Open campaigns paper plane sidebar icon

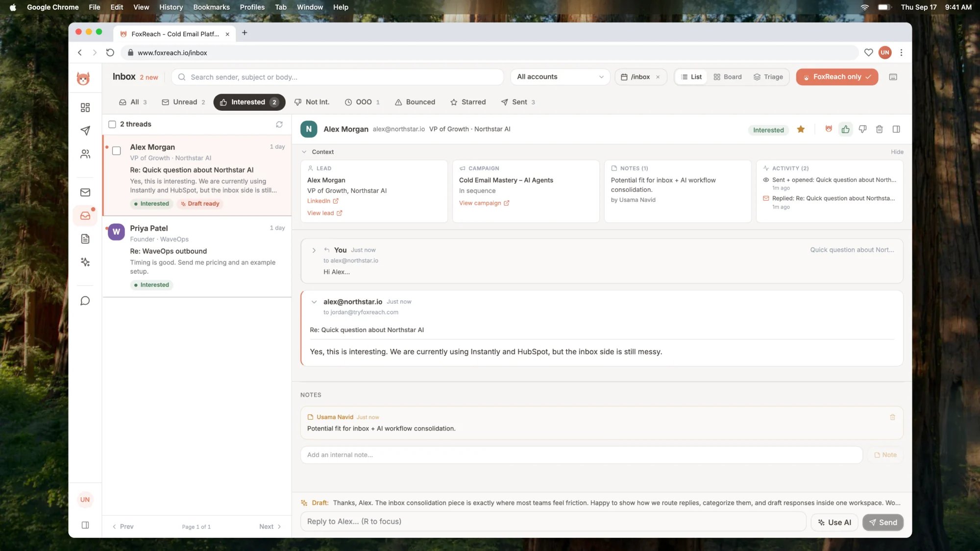(x=85, y=130)
